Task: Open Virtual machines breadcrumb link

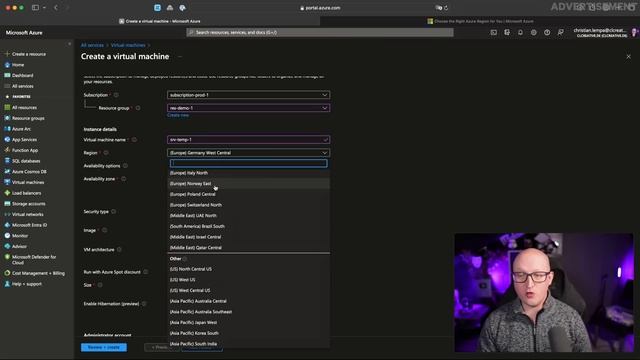Action: click(128, 45)
